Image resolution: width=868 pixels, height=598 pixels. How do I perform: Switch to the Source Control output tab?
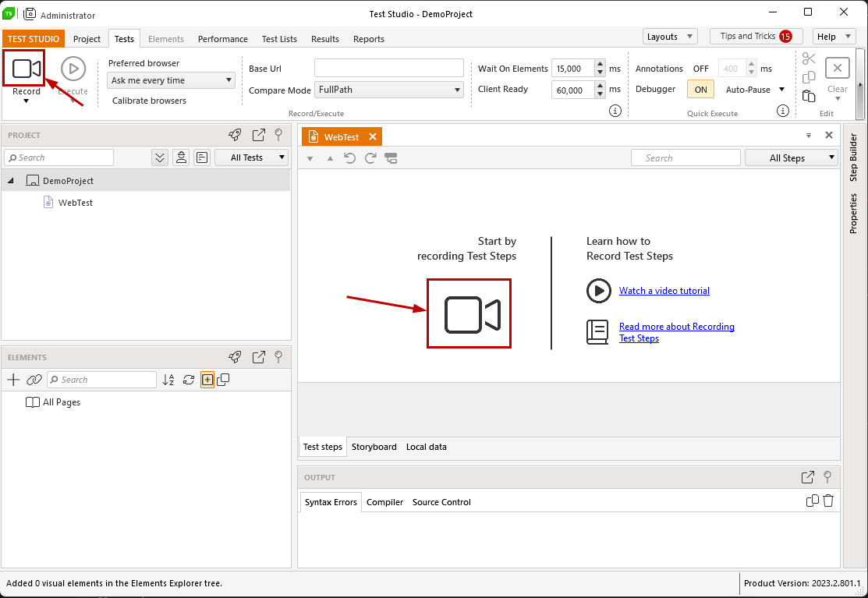pyautogui.click(x=441, y=502)
